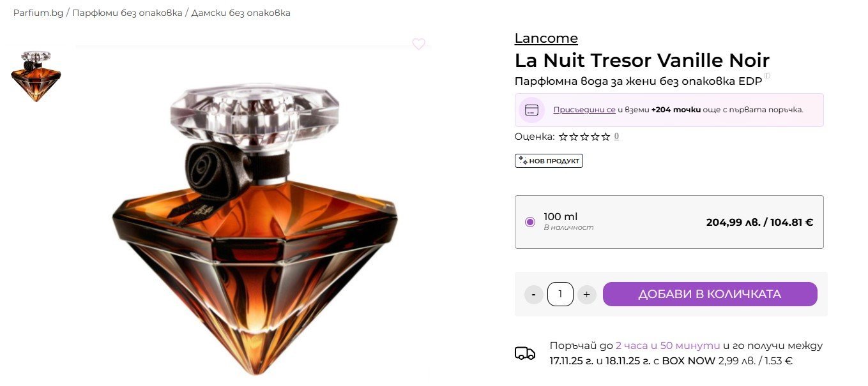Follow the Присъедини се link
Viewport: 868px width, 386px height.
(584, 110)
